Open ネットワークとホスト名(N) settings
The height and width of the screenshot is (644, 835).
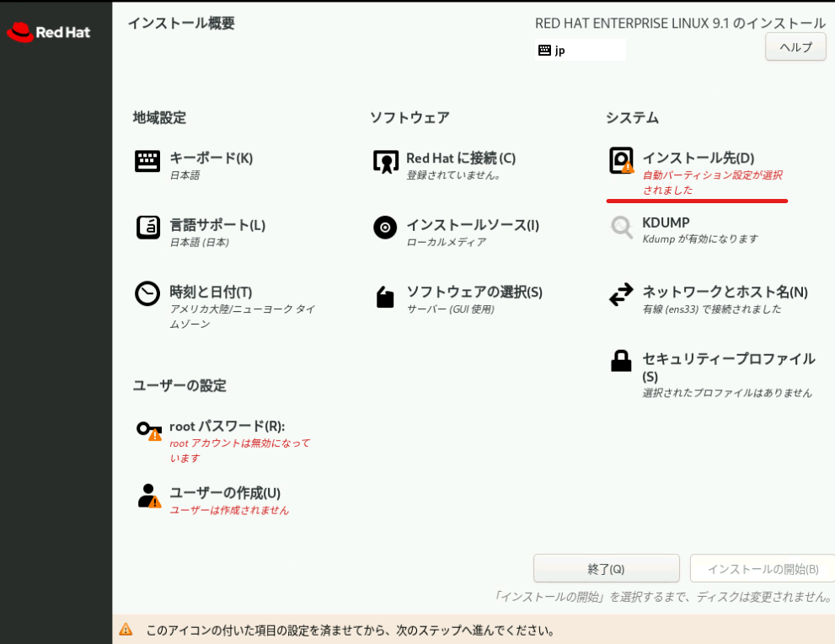click(725, 292)
